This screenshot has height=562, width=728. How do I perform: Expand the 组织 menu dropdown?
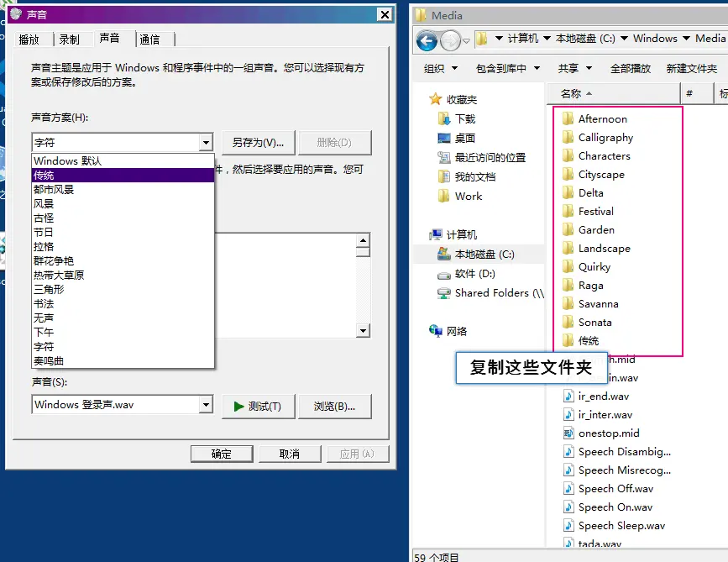(x=454, y=68)
